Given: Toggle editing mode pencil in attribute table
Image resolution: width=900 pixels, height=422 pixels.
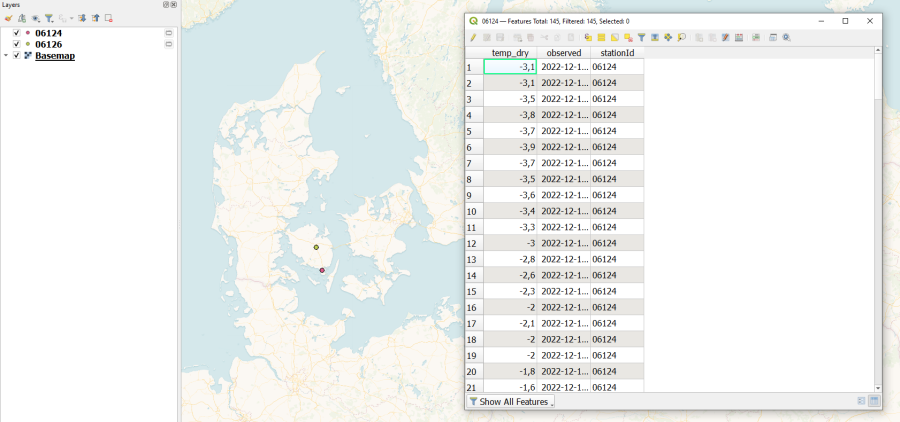Looking at the screenshot, I should click(x=473, y=37).
